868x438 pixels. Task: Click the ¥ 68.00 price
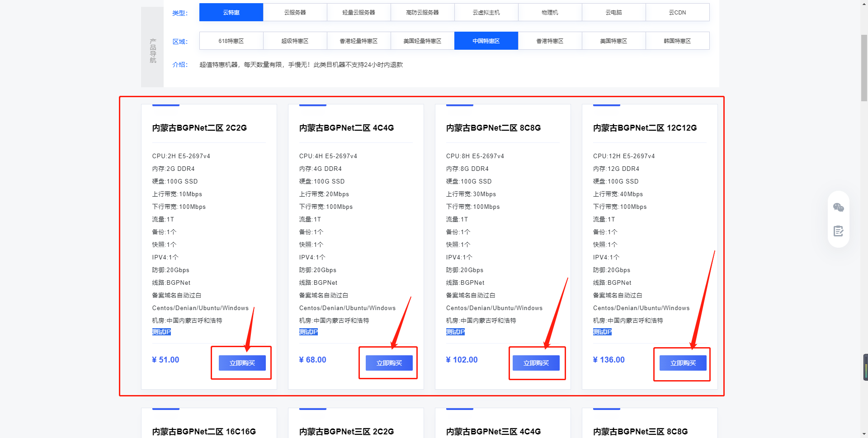pos(312,360)
